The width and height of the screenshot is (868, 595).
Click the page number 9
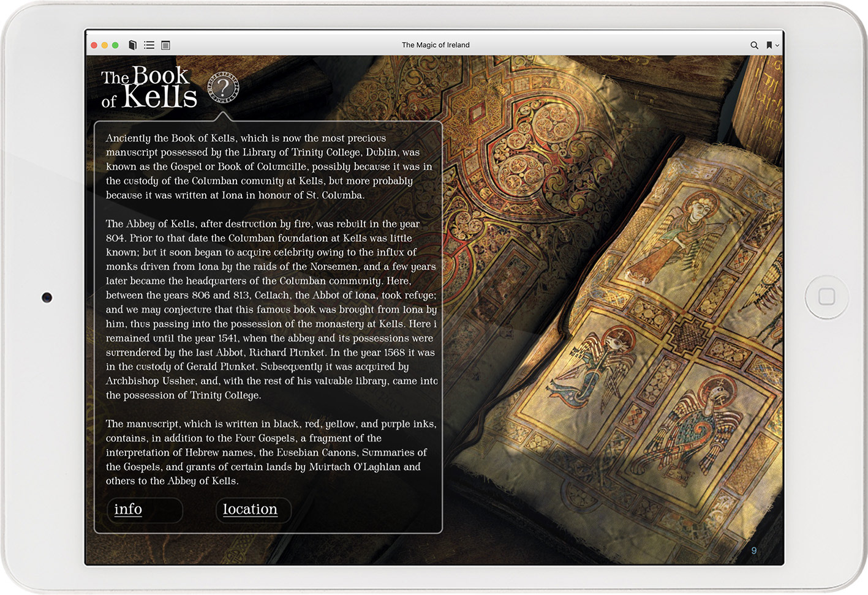(754, 550)
